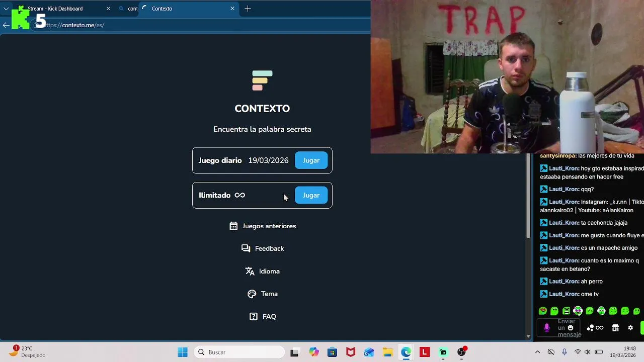Click the three-bubbles icon in chat bar
Screen dimensions: 644x362
(x=590, y=328)
